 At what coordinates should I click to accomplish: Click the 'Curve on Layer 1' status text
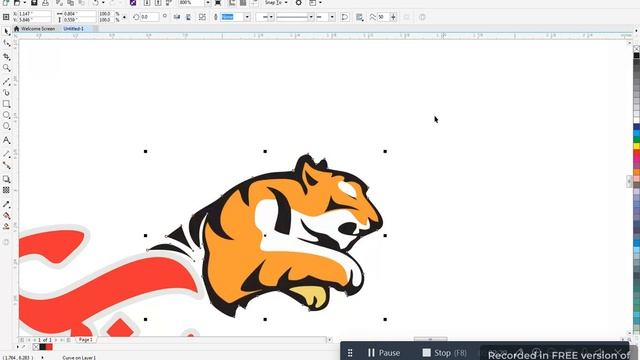tap(79, 358)
